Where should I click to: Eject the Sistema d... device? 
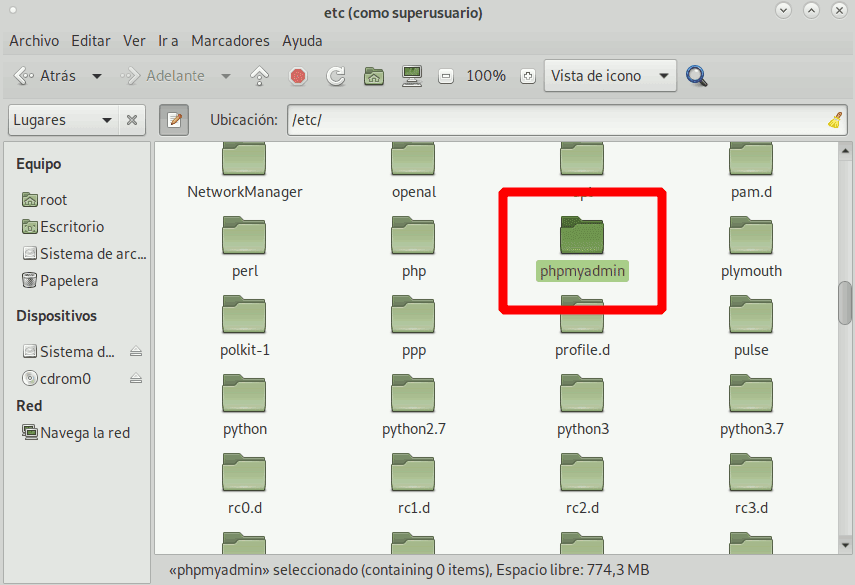pyautogui.click(x=135, y=350)
